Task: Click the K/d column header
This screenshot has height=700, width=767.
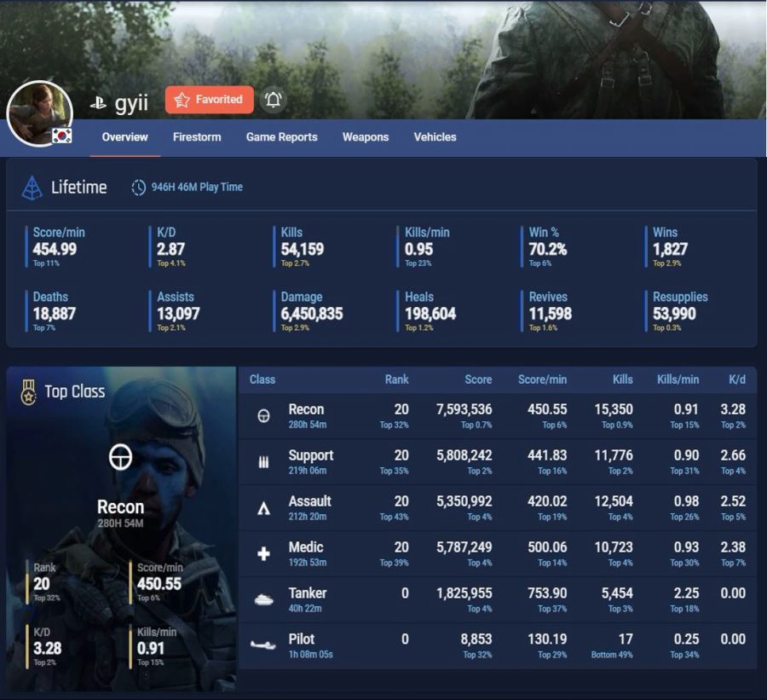Action: 737,379
